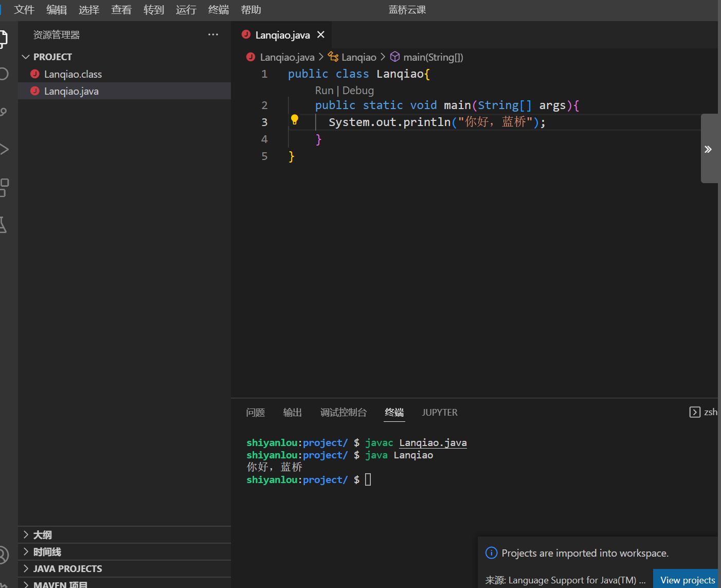This screenshot has width=721, height=588.
Task: Switch to the 调试控制台 panel tab
Action: coord(343,412)
